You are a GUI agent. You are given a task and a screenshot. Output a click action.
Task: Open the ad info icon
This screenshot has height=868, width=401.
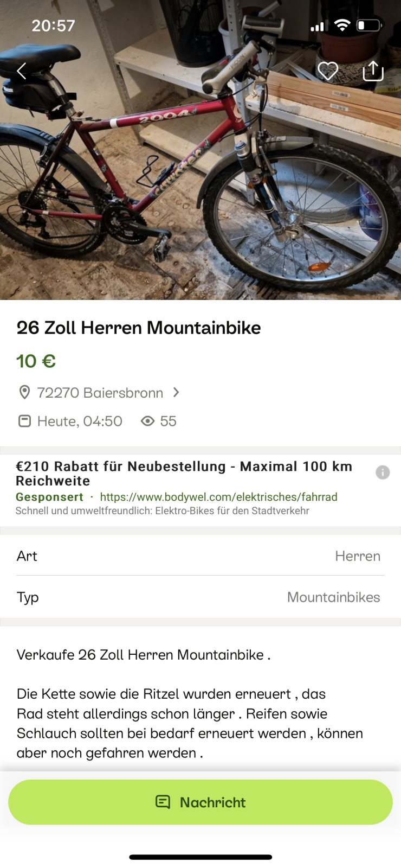[x=383, y=473]
